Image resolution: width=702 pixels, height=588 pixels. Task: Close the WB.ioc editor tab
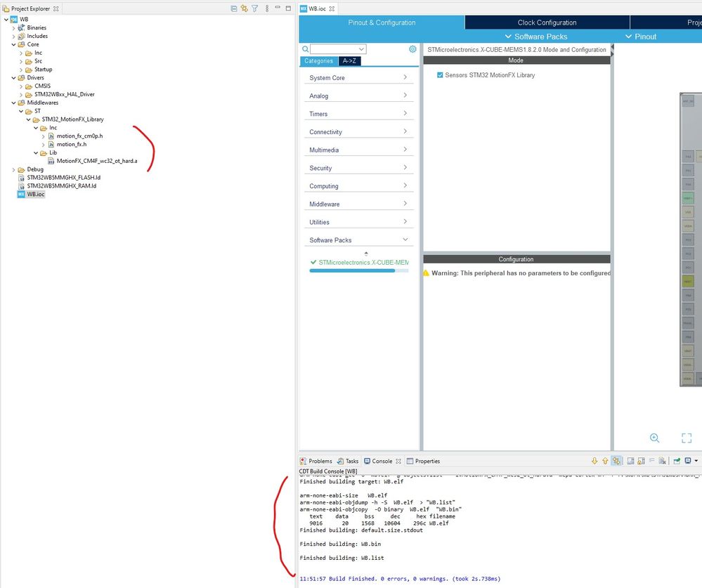point(332,8)
